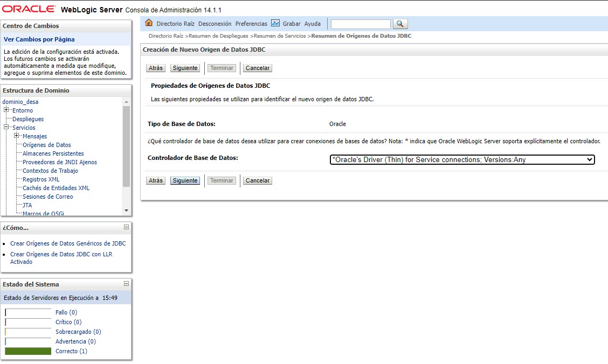Click the domain tree scrollbar thumb
The height and width of the screenshot is (364, 608).
click(x=126, y=146)
